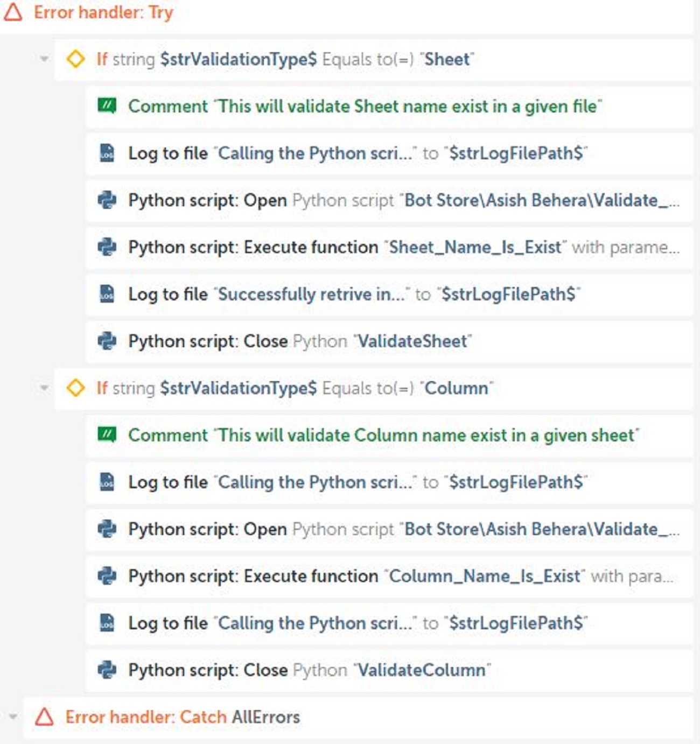Click the Error handler Catch warning icon
Viewport: 700px width, 744px height.
[x=44, y=717]
